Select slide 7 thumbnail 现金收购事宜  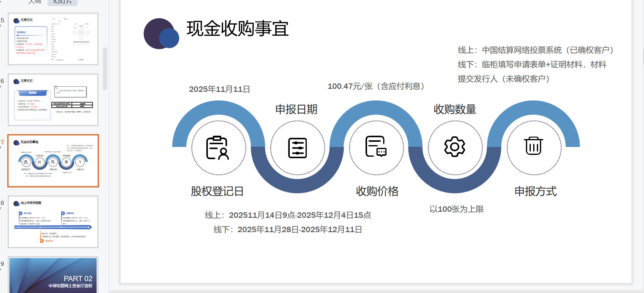[x=53, y=161]
